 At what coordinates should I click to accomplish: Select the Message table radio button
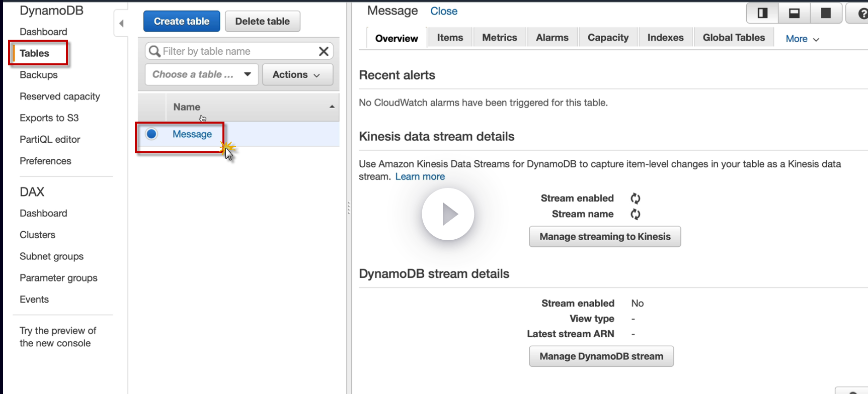click(151, 134)
